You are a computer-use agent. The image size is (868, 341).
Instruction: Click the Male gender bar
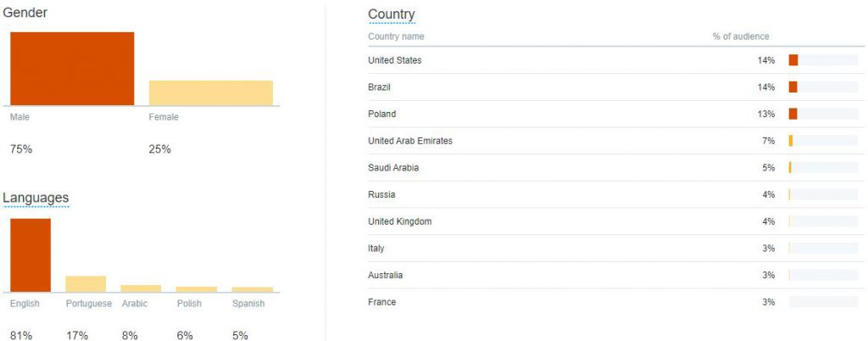(72, 69)
